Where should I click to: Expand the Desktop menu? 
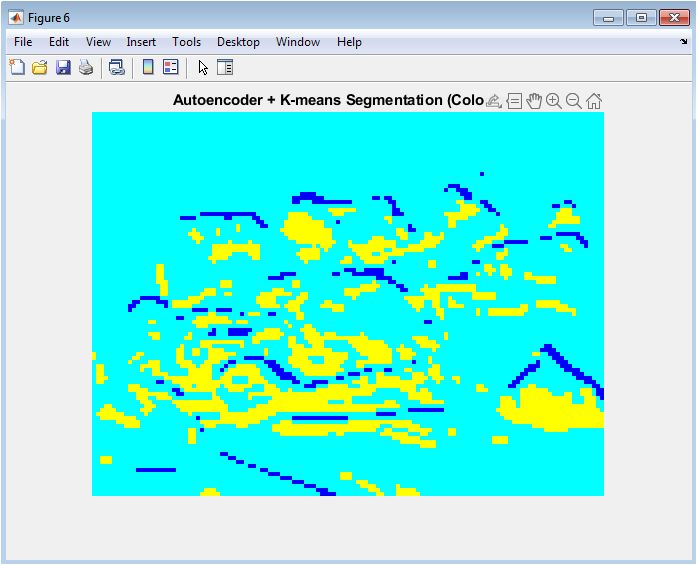(238, 42)
